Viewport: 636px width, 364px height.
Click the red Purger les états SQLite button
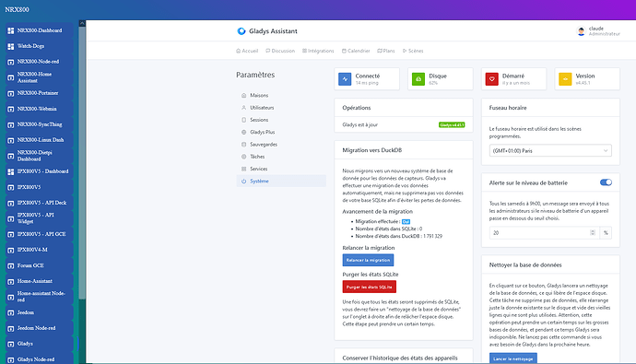(369, 287)
